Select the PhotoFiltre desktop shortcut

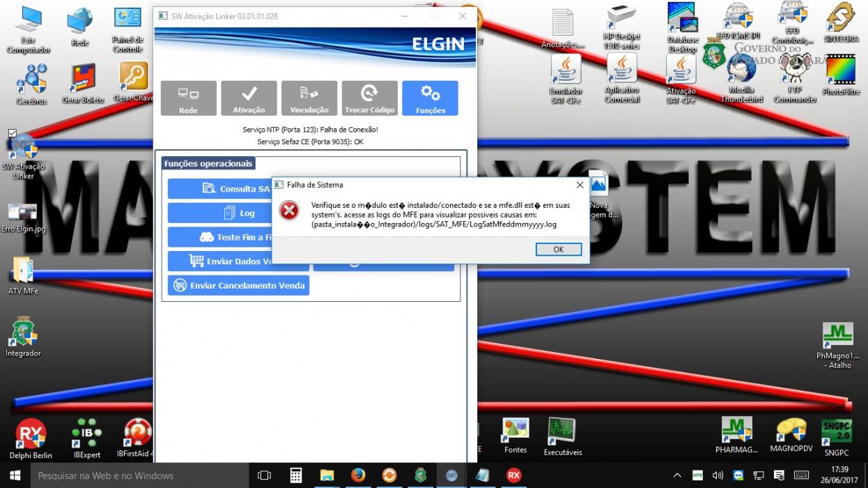coord(841,75)
